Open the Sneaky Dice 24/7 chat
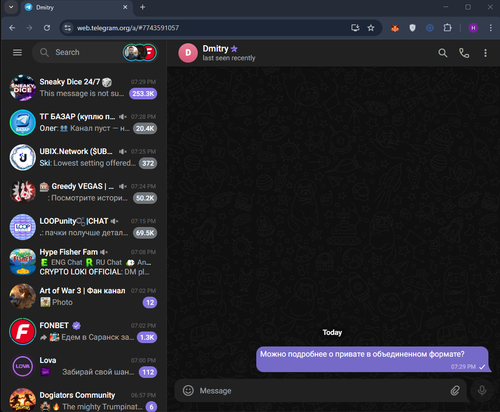This screenshot has height=412, width=500. pos(83,88)
